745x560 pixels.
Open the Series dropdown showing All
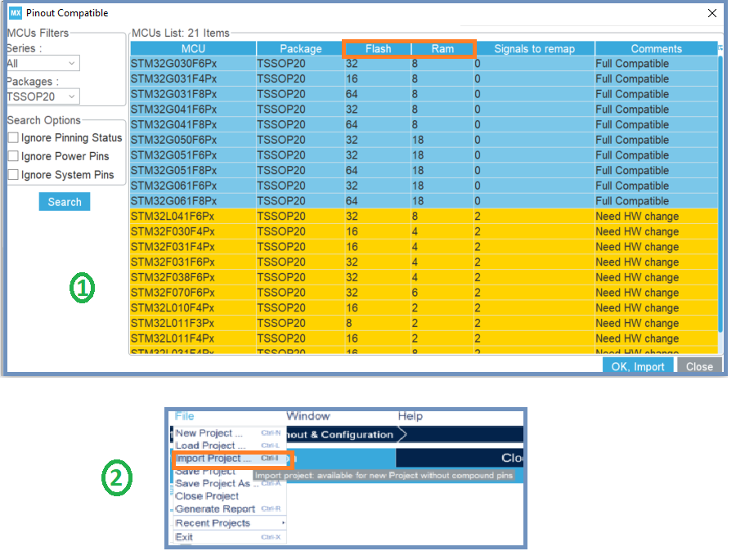point(43,63)
